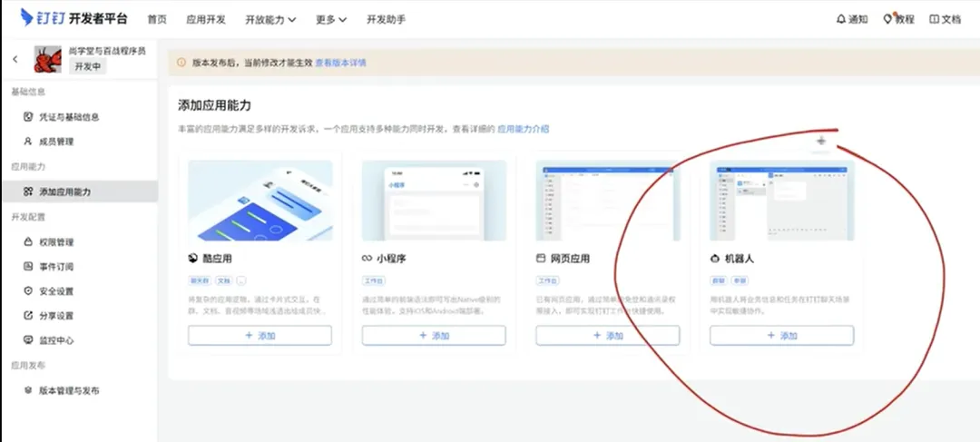
Task: Click the warning icon in version banner
Action: [181, 63]
